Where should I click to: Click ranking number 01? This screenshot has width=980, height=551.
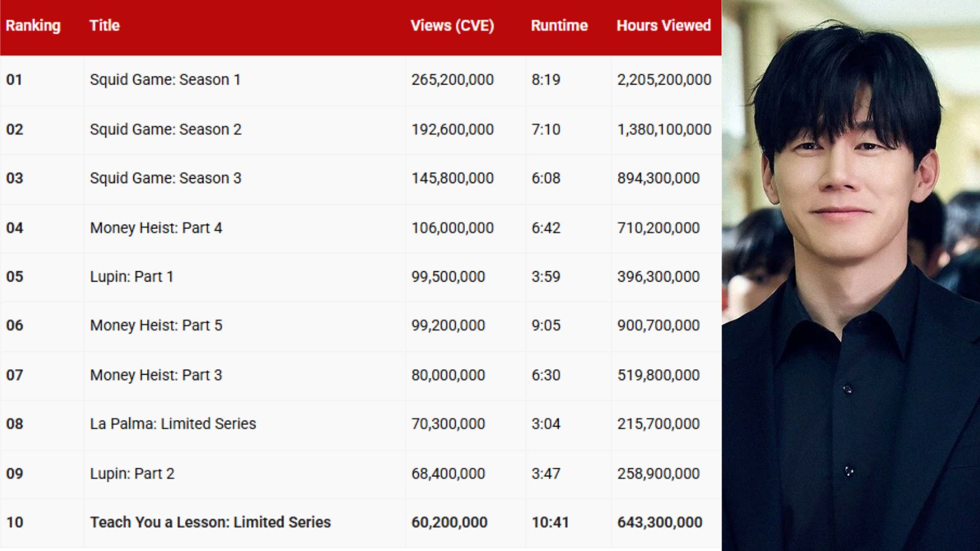(14, 80)
